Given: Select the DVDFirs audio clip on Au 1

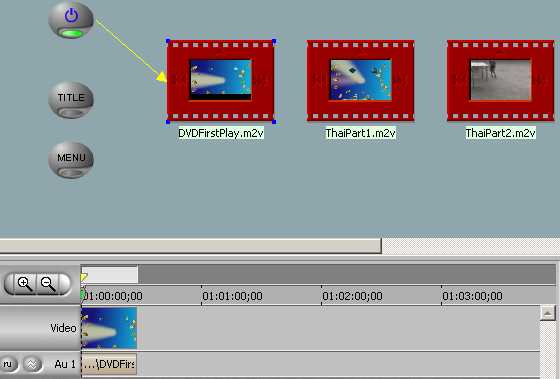Looking at the screenshot, I should click(109, 364).
